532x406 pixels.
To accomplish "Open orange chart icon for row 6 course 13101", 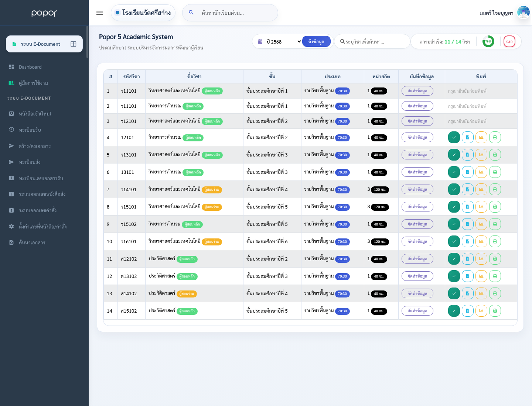I will coord(481,172).
